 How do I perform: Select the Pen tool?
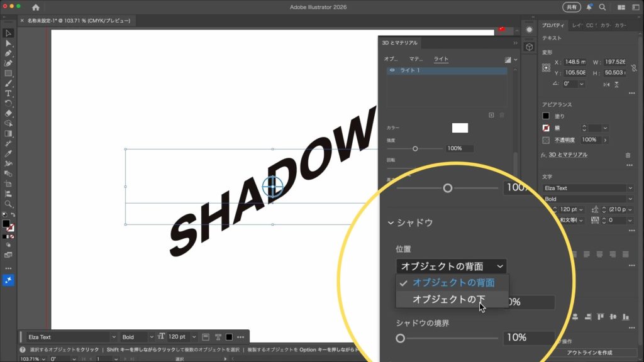8,53
